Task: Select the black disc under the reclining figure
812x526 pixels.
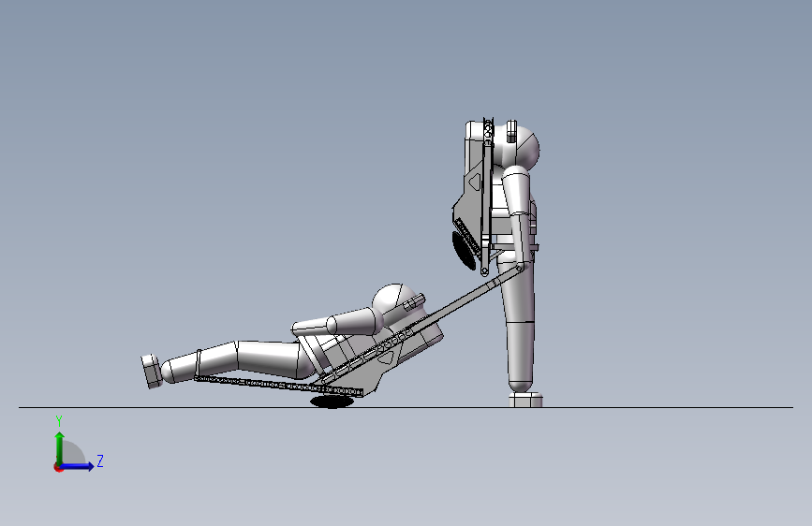Action: pyautogui.click(x=332, y=402)
